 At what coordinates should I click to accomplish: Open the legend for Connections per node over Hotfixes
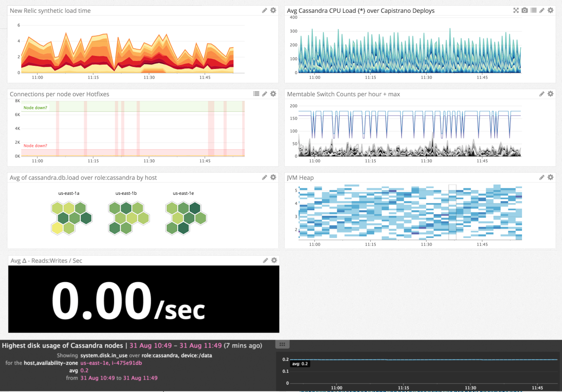[x=256, y=94]
